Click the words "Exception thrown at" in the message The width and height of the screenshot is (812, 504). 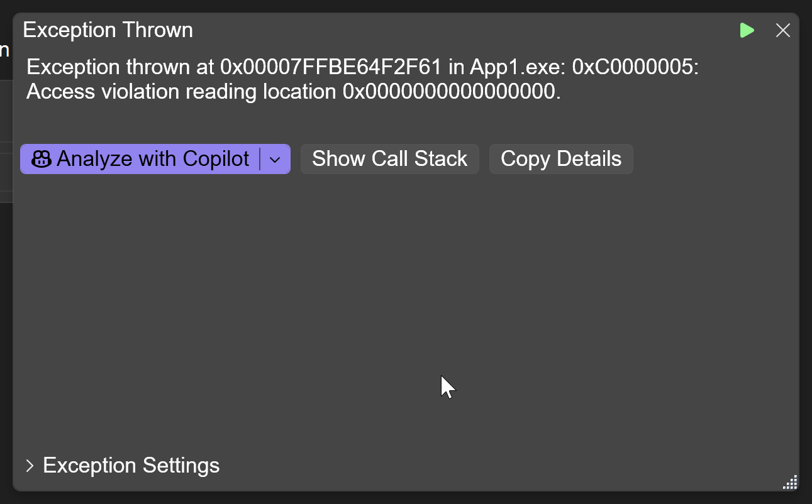(121, 68)
